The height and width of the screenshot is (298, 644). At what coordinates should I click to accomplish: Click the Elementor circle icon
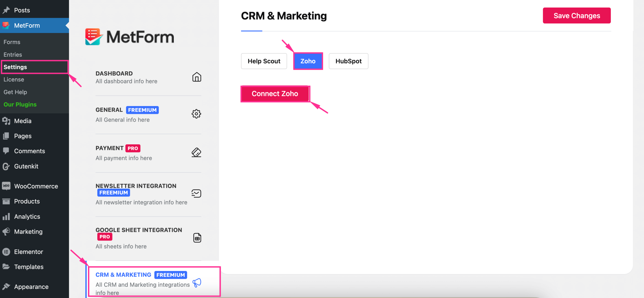(6, 252)
